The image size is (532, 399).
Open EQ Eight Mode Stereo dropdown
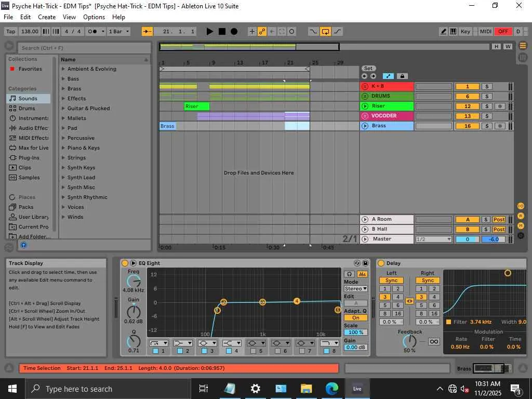(x=355, y=289)
